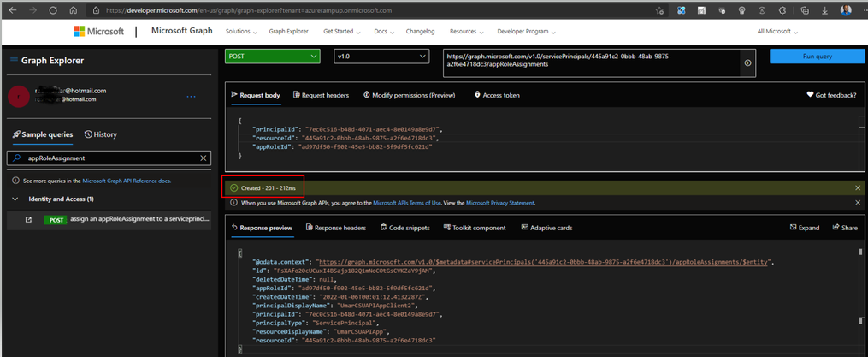Click the appRoleAssignment search field

coord(109,158)
